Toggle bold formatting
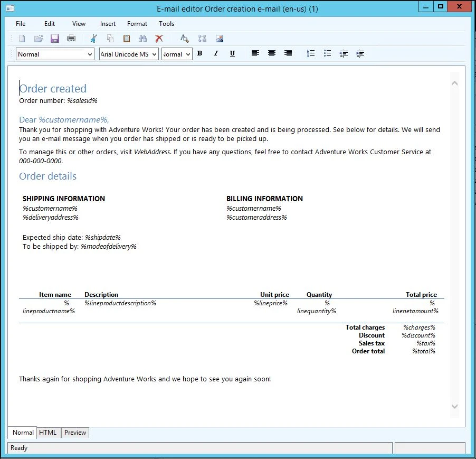Viewport: 476px width, 459px height. [199, 53]
